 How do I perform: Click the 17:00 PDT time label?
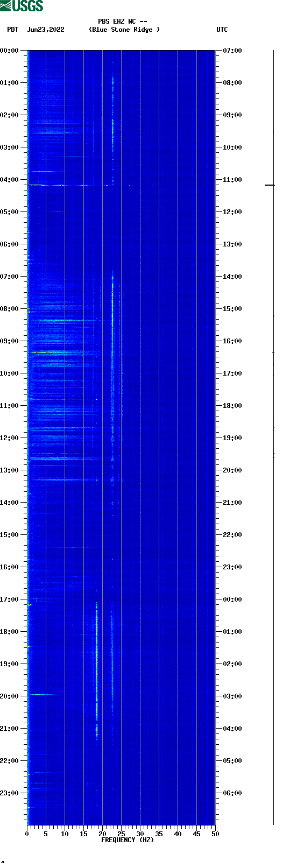pos(10,599)
